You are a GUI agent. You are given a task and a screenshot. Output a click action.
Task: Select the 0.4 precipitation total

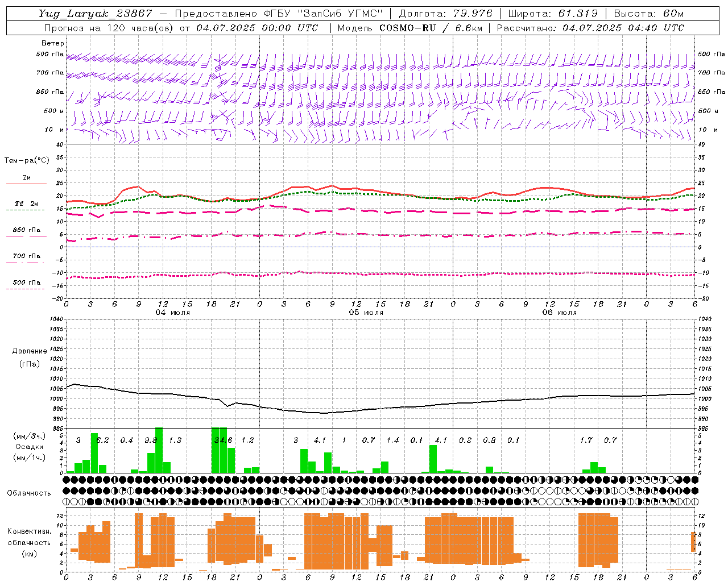click(126, 440)
